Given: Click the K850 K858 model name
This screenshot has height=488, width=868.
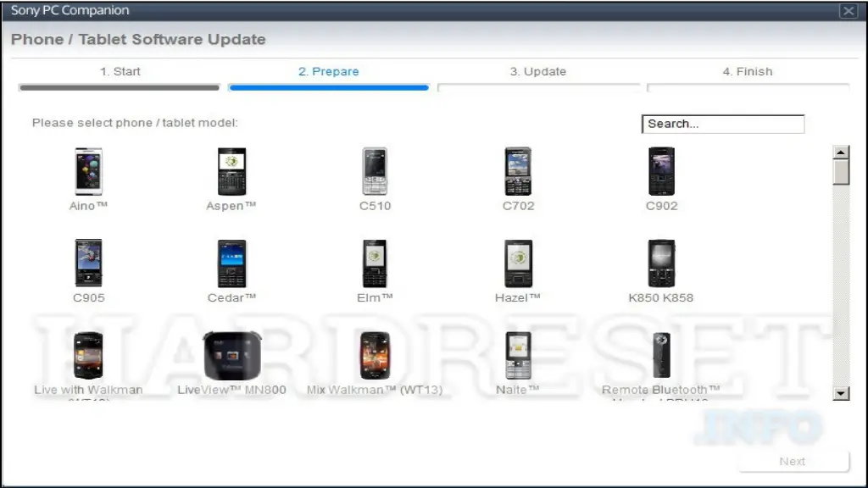Looking at the screenshot, I should pos(661,297).
